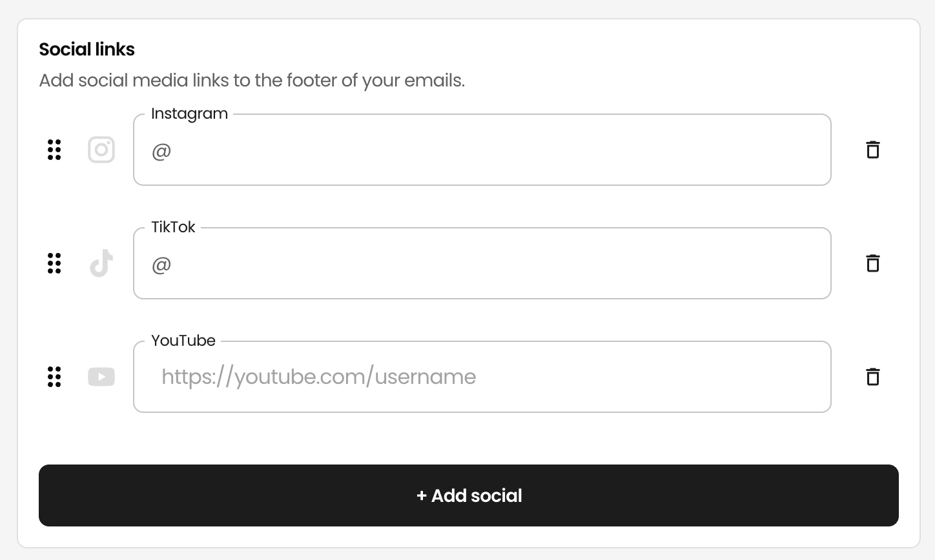Click the @ prefix in Instagram field
Image resolution: width=935 pixels, height=560 pixels.
161,152
